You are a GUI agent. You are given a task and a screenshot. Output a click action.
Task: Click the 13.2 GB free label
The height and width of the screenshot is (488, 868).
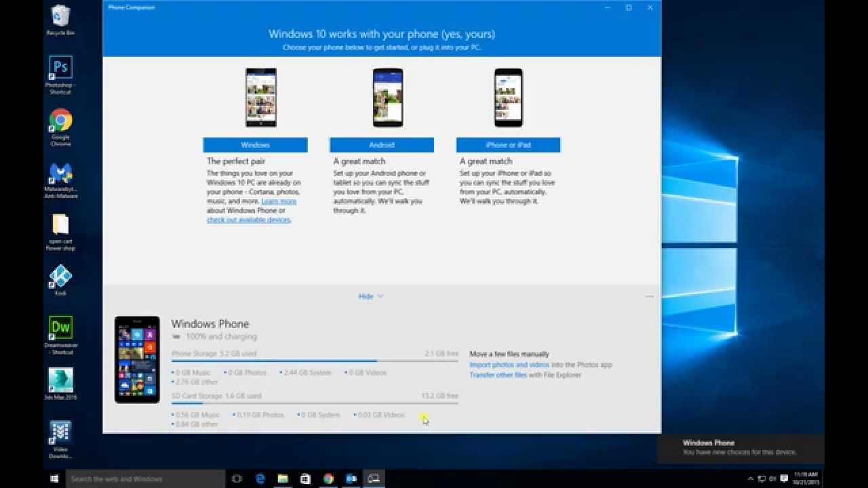click(x=439, y=396)
